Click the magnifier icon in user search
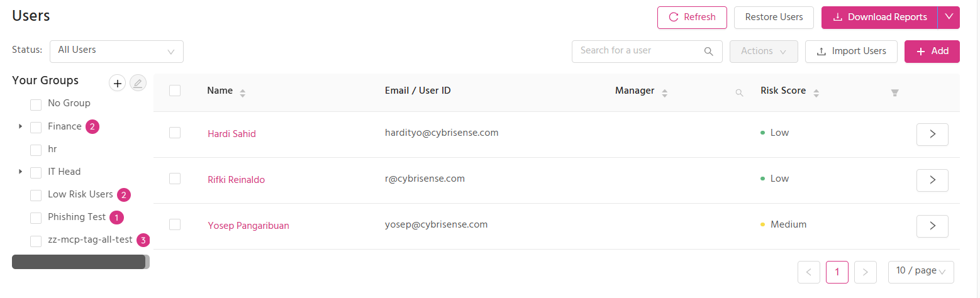980x298 pixels. (x=708, y=52)
